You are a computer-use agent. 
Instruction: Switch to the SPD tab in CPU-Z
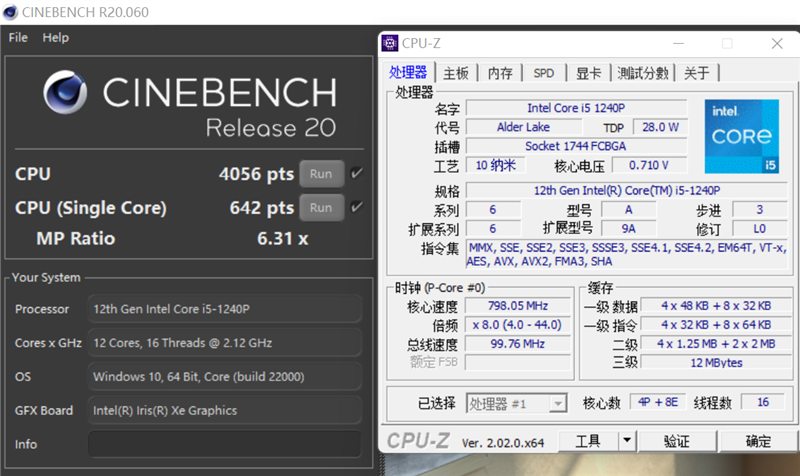pyautogui.click(x=543, y=73)
